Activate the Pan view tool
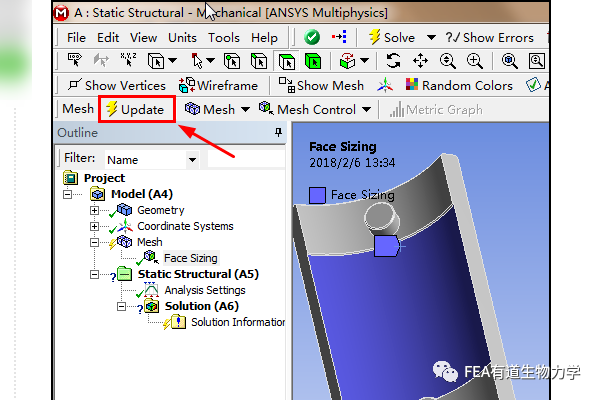Image resolution: width=600 pixels, height=400 pixels. [x=420, y=60]
